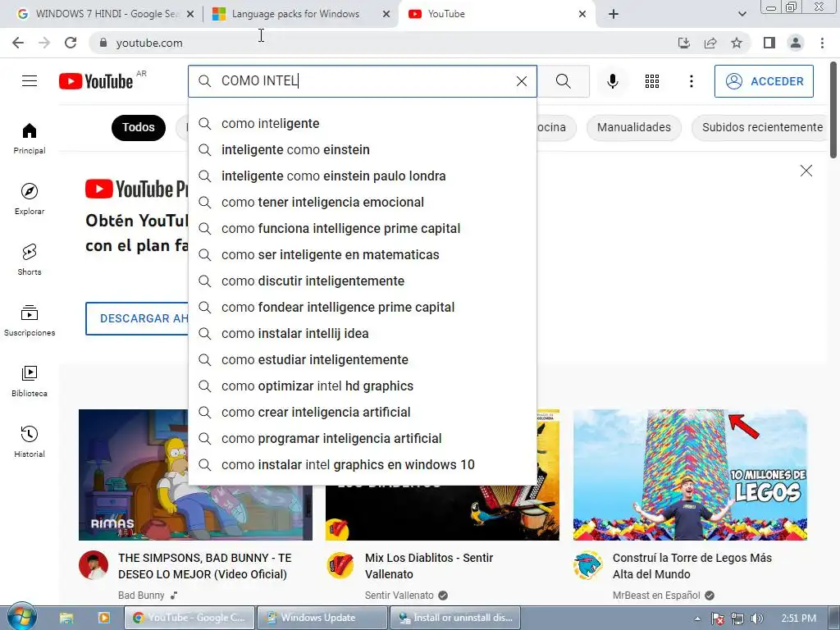
Task: Open the YouTube hamburger guide menu
Action: coord(30,81)
